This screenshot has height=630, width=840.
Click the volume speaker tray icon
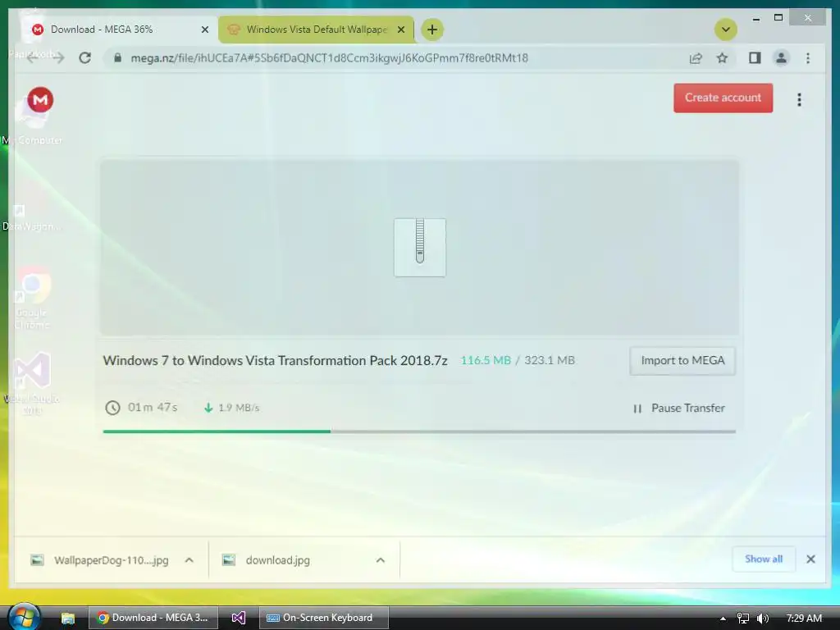pyautogui.click(x=763, y=619)
